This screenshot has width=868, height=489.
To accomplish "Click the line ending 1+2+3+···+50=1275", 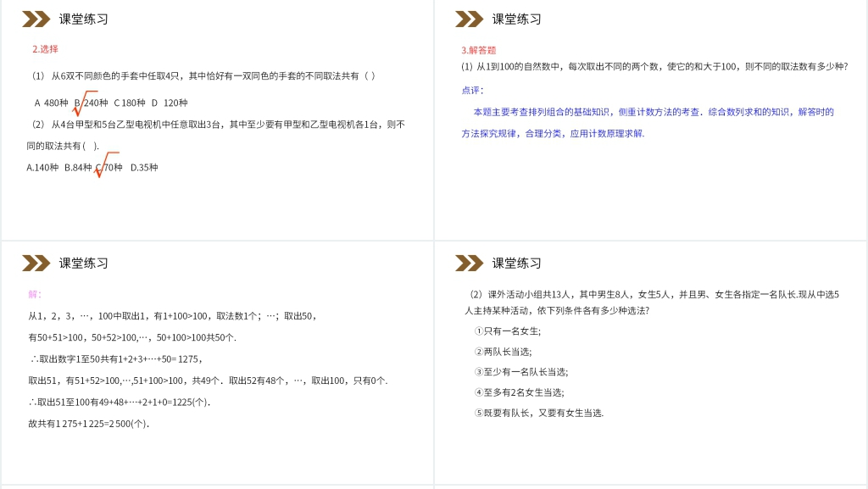I will (x=115, y=359).
